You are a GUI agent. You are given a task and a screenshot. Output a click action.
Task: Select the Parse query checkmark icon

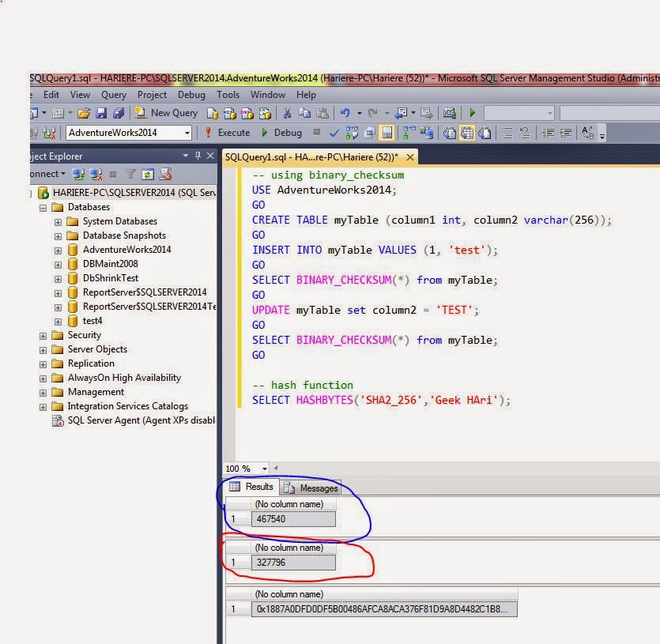pyautogui.click(x=335, y=133)
